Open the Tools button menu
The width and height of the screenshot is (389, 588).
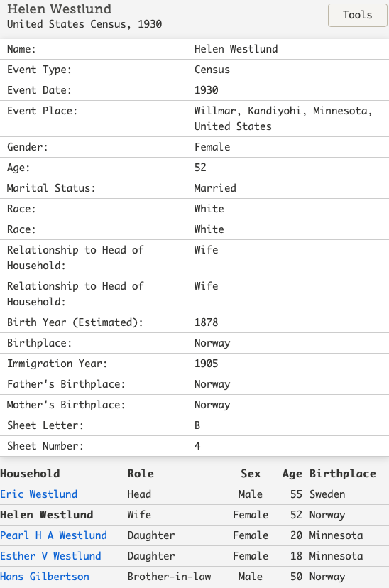[358, 15]
